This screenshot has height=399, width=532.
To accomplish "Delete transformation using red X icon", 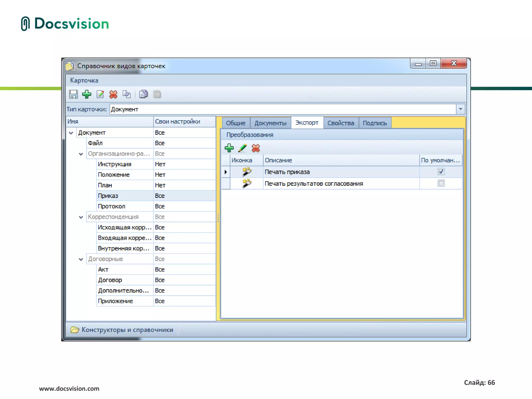I will tap(256, 148).
